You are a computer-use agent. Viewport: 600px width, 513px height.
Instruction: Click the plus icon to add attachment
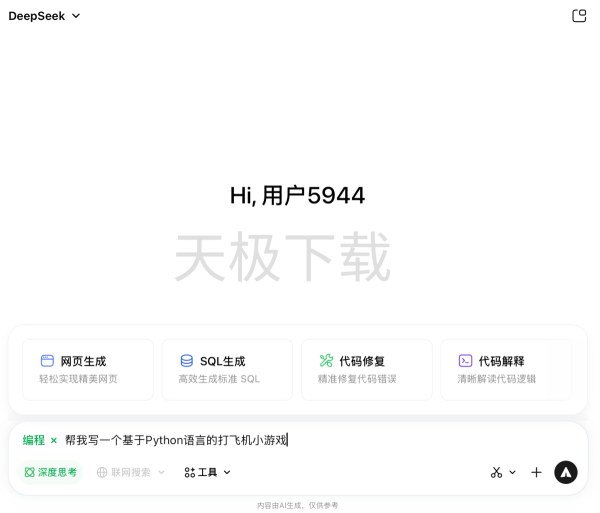pos(537,472)
